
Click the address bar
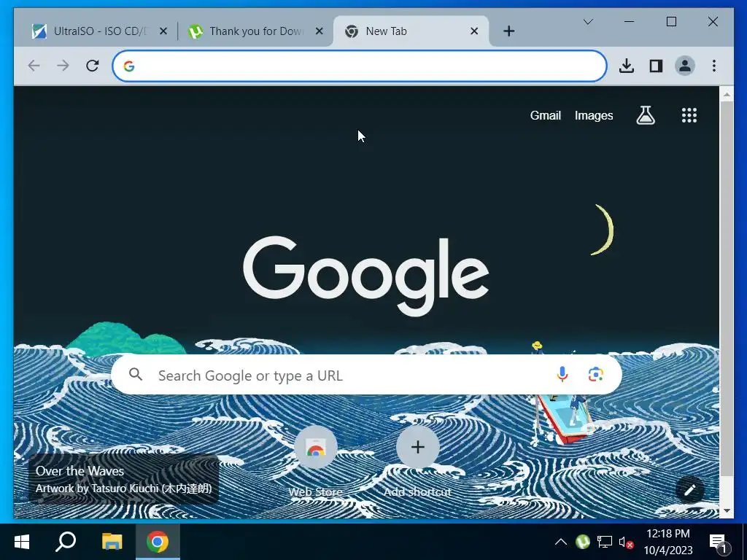coord(360,66)
